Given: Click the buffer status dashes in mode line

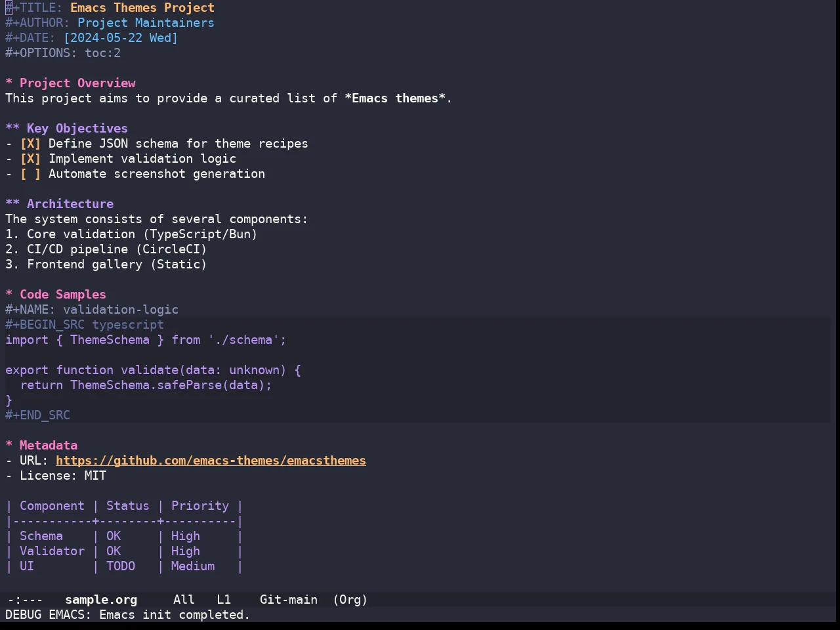Looking at the screenshot, I should pos(25,600).
